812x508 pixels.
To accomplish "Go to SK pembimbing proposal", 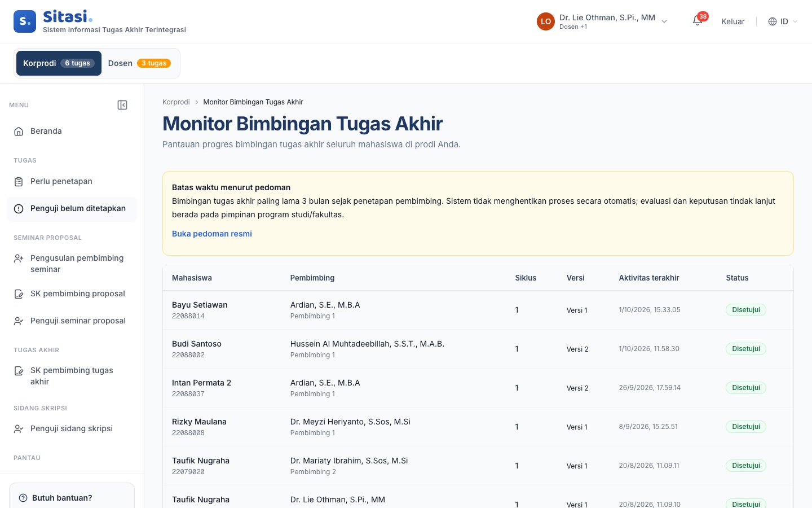I will [x=72, y=294].
